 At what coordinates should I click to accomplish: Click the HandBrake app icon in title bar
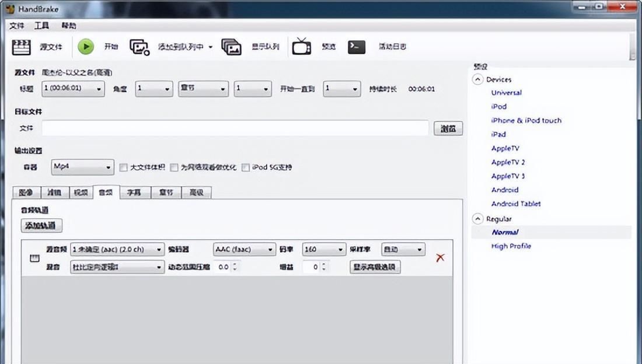pos(10,9)
